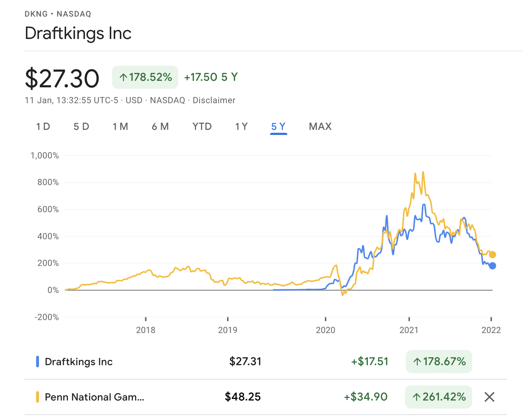
Task: Click the +$34.90 Penn National change value
Action: coord(366,397)
